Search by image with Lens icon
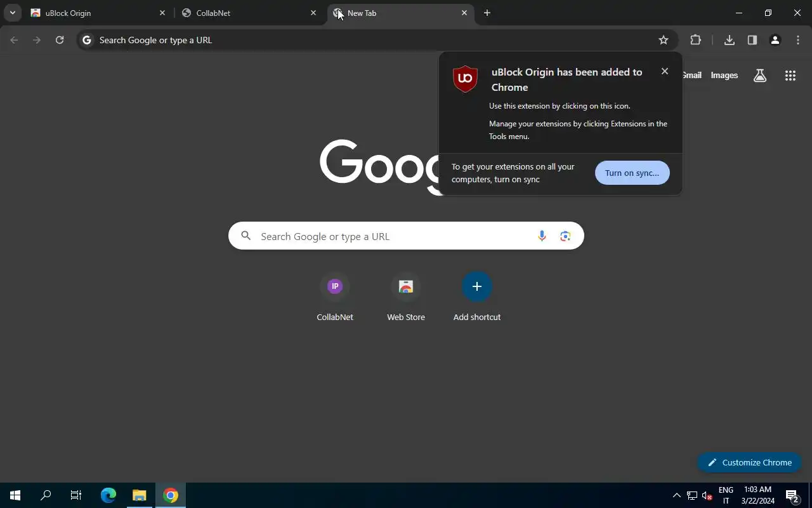This screenshot has height=508, width=812. (x=565, y=236)
